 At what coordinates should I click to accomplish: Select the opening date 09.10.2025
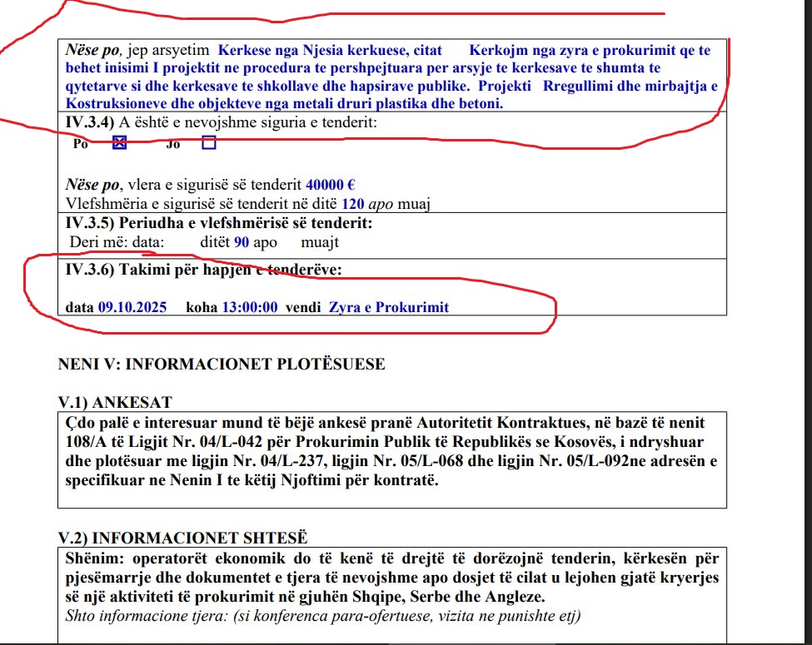tap(132, 307)
